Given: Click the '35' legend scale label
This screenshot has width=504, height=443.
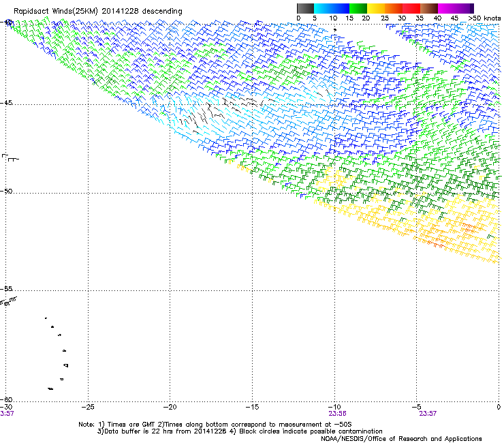Looking at the screenshot, I should click(x=420, y=18).
